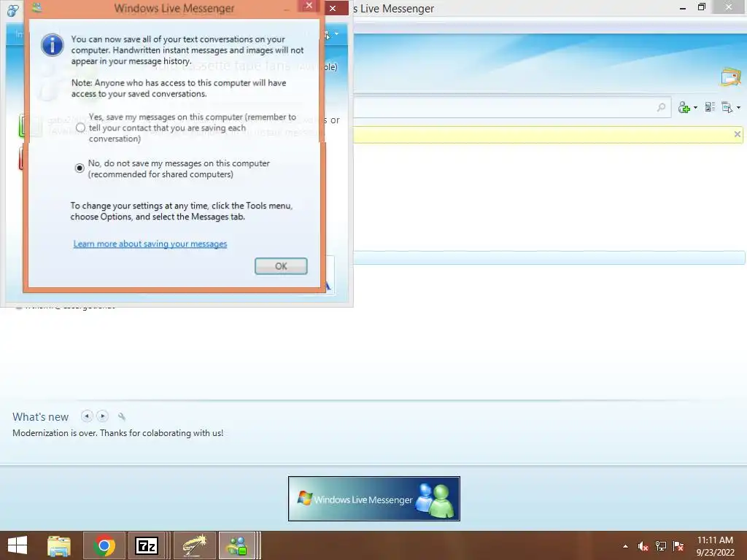
Task: Select 'Yes, save my messages' radio option
Action: [x=80, y=128]
